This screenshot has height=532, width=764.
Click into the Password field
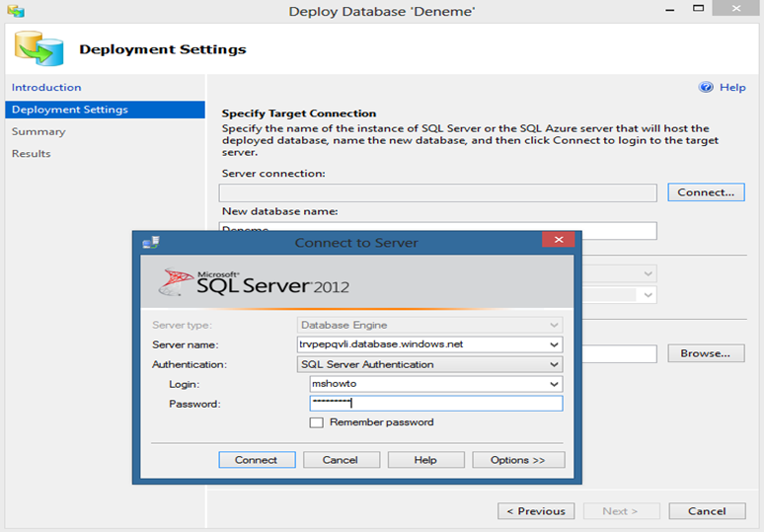[x=436, y=404]
